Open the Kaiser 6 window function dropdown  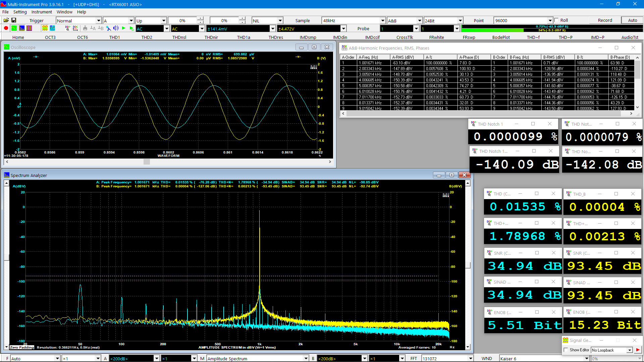point(587,358)
